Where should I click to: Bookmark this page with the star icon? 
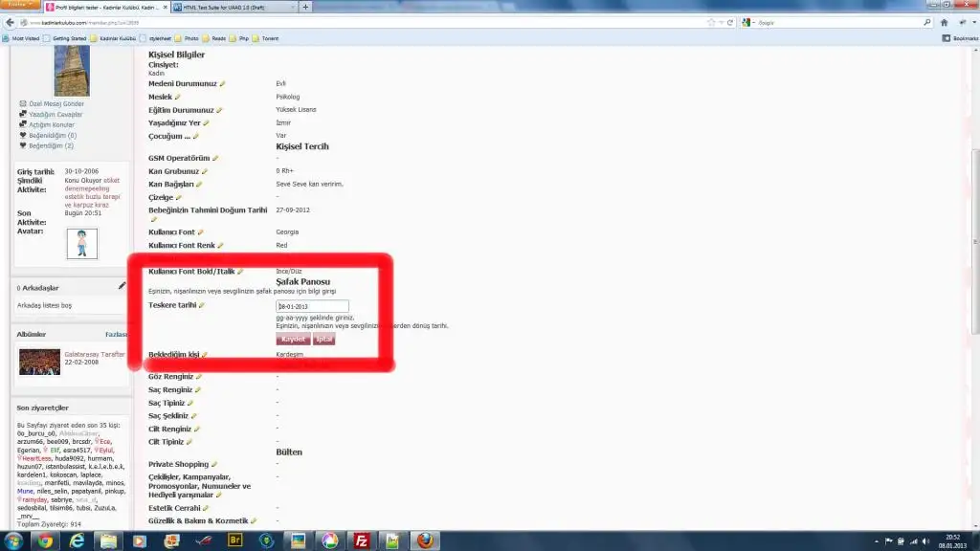point(711,23)
